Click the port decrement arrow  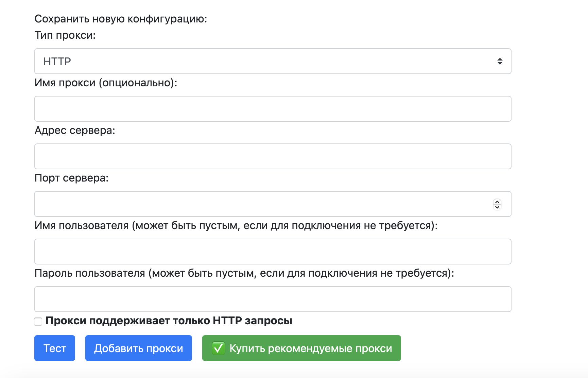pos(497,207)
